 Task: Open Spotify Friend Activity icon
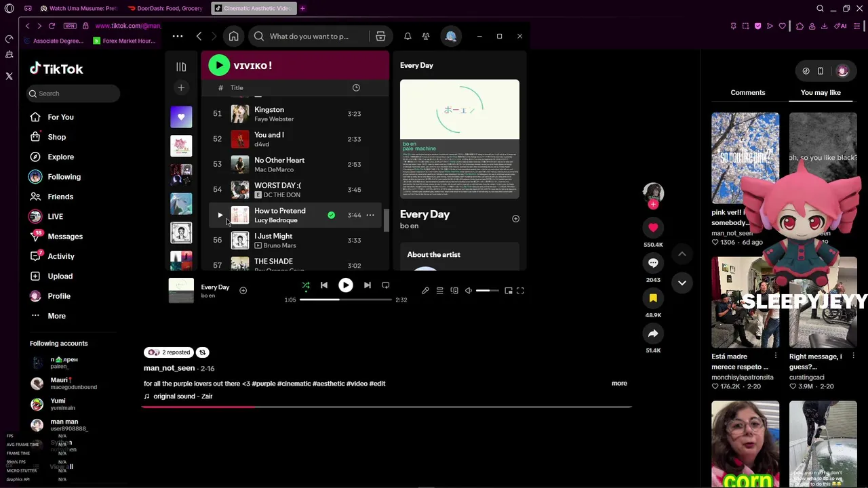(x=426, y=36)
